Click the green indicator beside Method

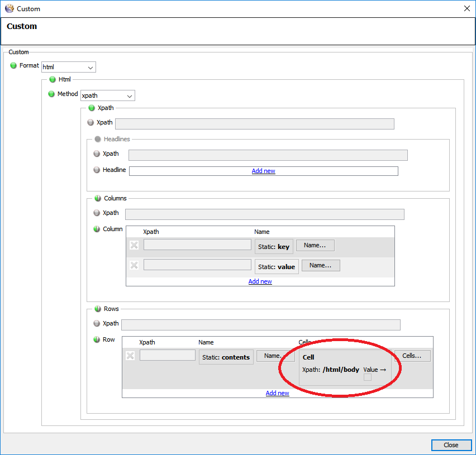(x=51, y=94)
